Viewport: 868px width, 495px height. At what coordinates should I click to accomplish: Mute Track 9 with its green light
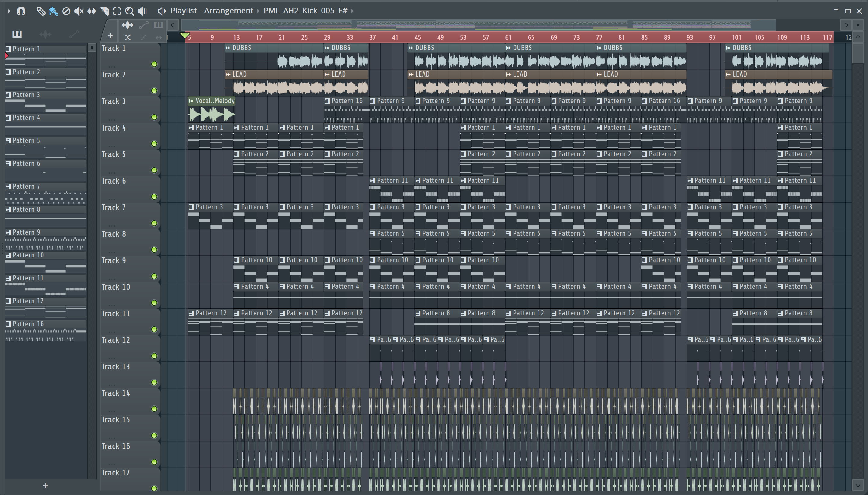[x=154, y=276]
